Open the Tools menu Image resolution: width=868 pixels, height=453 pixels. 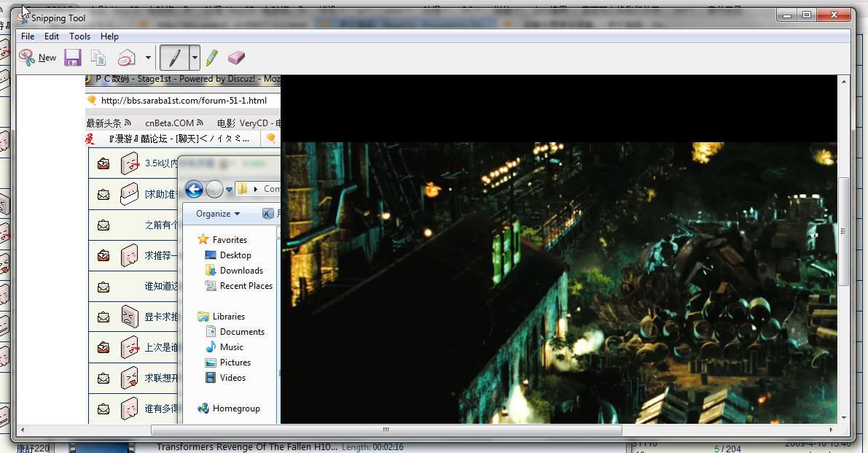pyautogui.click(x=79, y=36)
